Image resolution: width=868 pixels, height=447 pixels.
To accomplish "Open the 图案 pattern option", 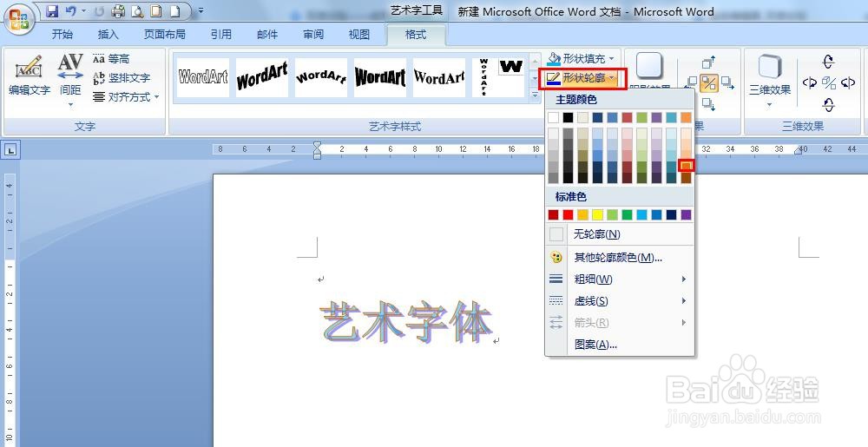I will 620,345.
